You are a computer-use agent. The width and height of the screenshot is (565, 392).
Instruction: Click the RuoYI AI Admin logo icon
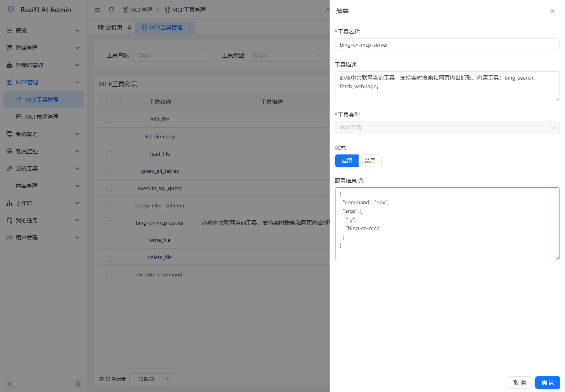[x=11, y=9]
